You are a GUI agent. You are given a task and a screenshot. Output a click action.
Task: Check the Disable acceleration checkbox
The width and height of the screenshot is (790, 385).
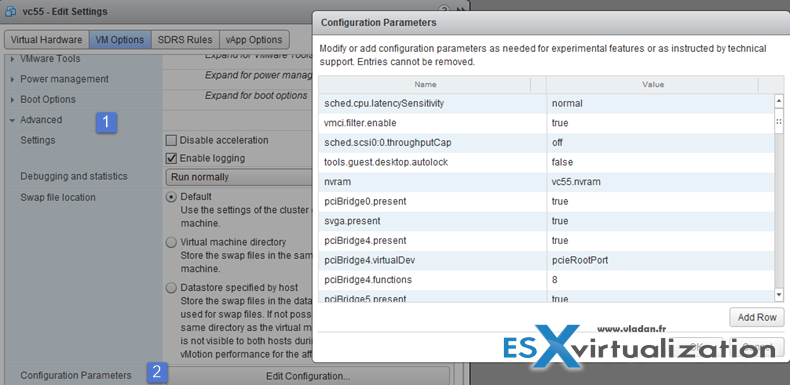click(171, 140)
